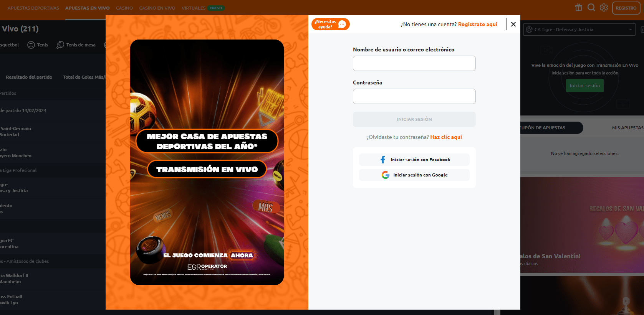This screenshot has height=315, width=644.
Task: Click the Registro button in header
Action: click(626, 8)
